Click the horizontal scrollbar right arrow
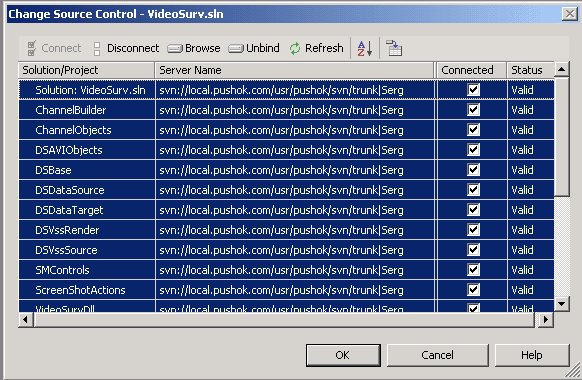The image size is (582, 380). click(x=545, y=320)
